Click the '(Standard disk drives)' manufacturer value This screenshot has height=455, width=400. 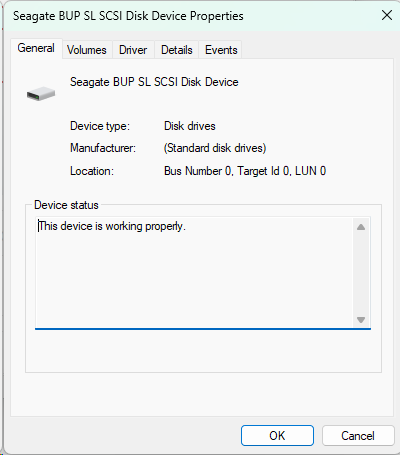215,148
